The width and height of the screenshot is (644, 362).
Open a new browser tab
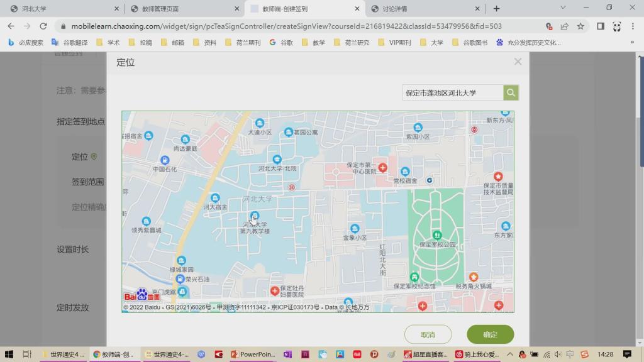click(x=497, y=9)
